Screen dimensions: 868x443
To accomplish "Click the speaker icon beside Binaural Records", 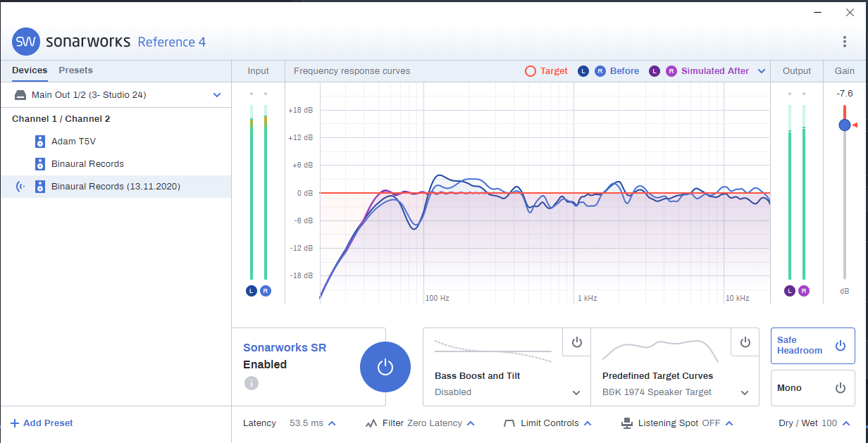I will [40, 164].
